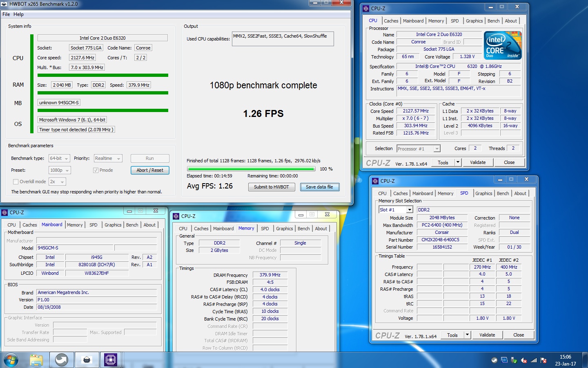Click the HWBOT x265 Benchmark title bar icon
The image size is (588, 368).
[4, 4]
